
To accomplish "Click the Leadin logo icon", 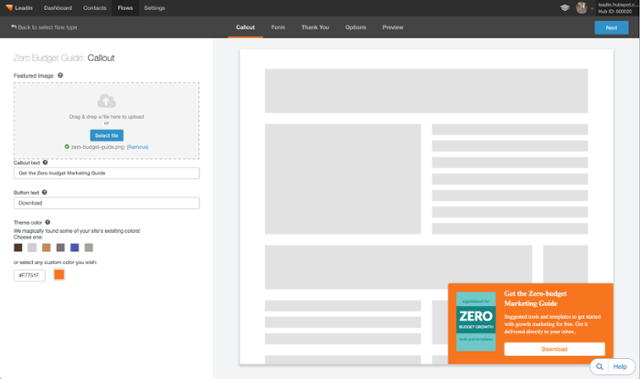I will (9, 8).
